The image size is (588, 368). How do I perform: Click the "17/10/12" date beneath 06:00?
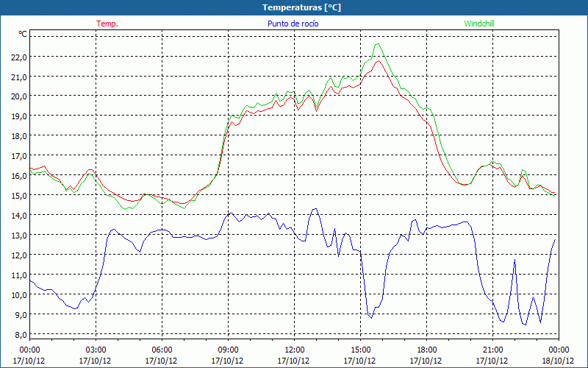[x=161, y=361]
